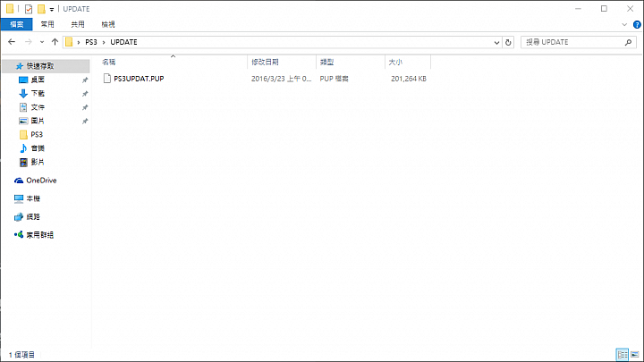Open 網路 in the navigation pane

click(x=33, y=216)
